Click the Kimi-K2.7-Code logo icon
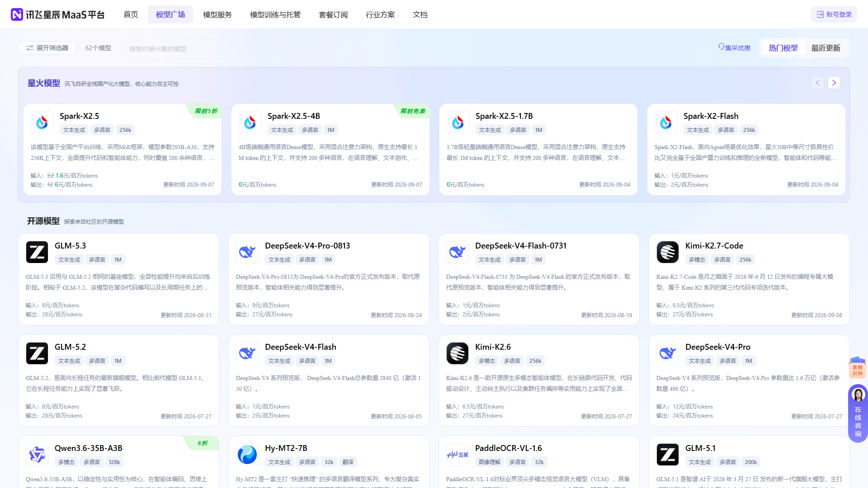Screen dimensions: 868x488 pyautogui.click(x=668, y=252)
